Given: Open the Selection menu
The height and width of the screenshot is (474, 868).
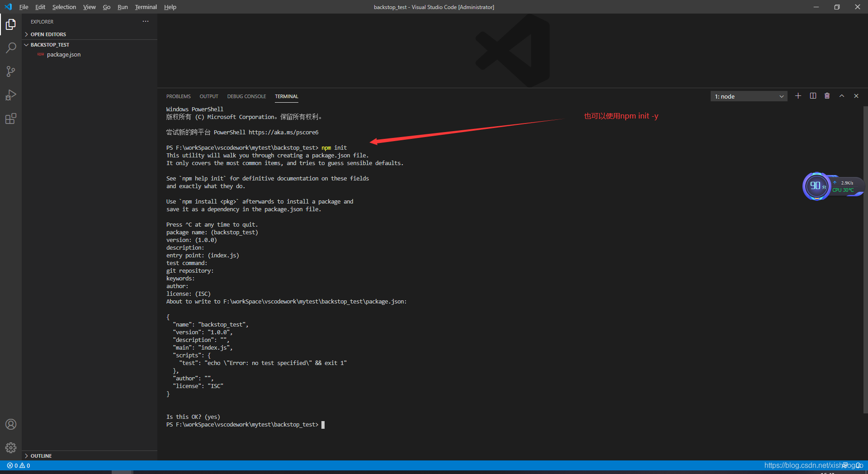Looking at the screenshot, I should coord(64,7).
